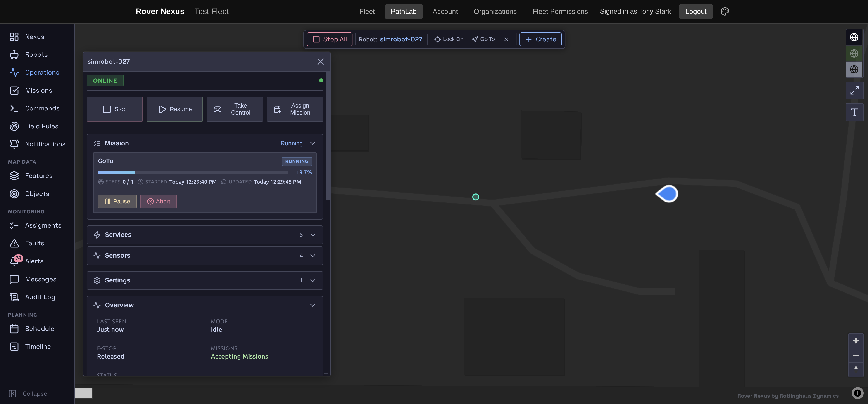The image size is (868, 404).
Task: Open the Organizations tab
Action: tap(495, 12)
